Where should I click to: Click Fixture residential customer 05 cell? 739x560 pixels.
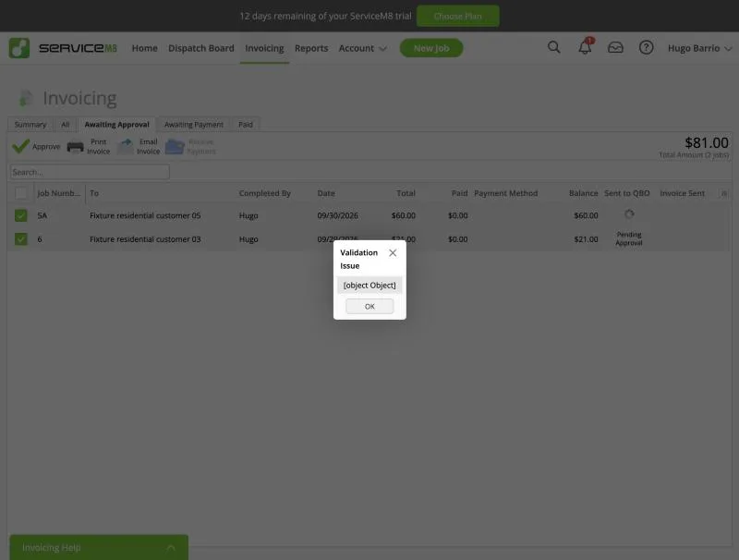tap(145, 215)
